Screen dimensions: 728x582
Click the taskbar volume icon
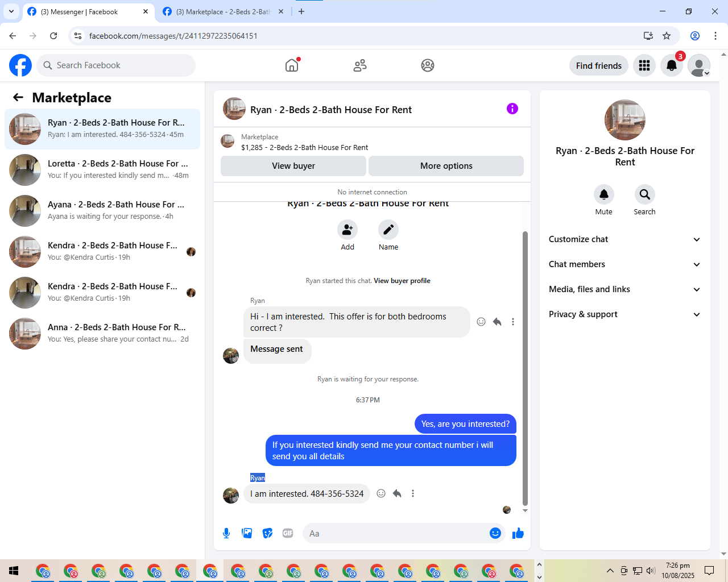pyautogui.click(x=651, y=571)
